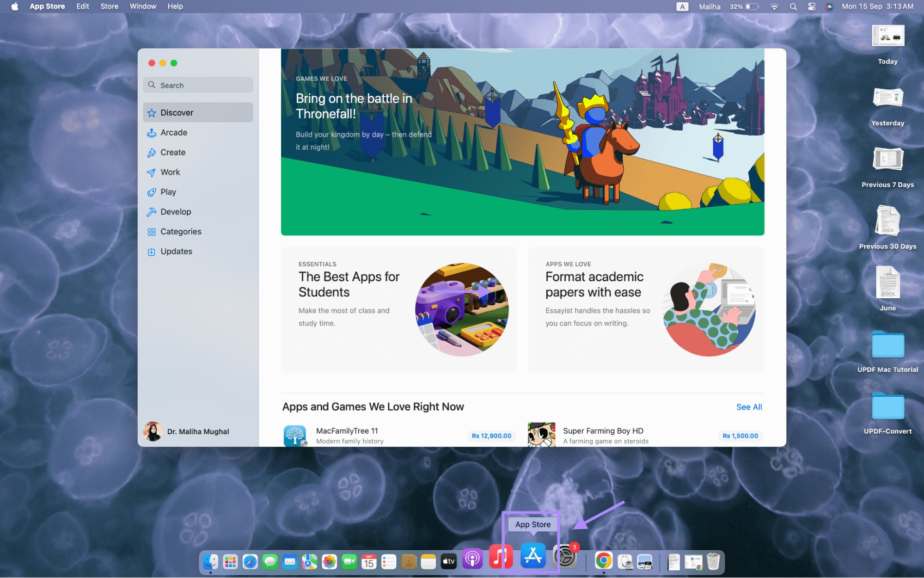Viewport: 924px width, 578px height.
Task: Click the Maliha user name in menu bar
Action: (x=709, y=6)
